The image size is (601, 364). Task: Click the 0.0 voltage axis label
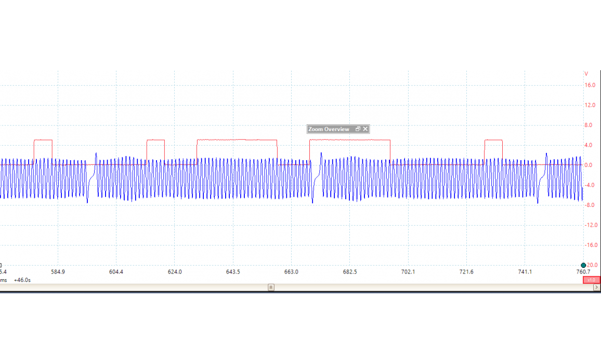[x=590, y=165]
